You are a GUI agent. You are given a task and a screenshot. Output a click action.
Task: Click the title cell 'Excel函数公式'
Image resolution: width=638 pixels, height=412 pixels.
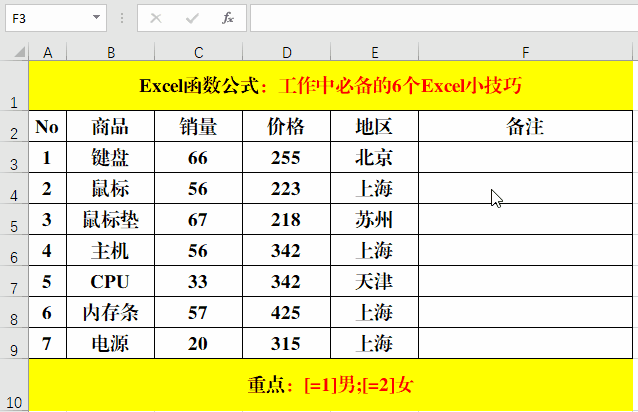click(x=331, y=85)
